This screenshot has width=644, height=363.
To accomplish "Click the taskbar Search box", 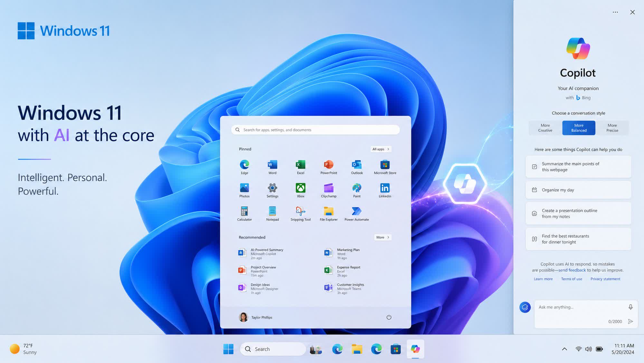I will tap(273, 349).
